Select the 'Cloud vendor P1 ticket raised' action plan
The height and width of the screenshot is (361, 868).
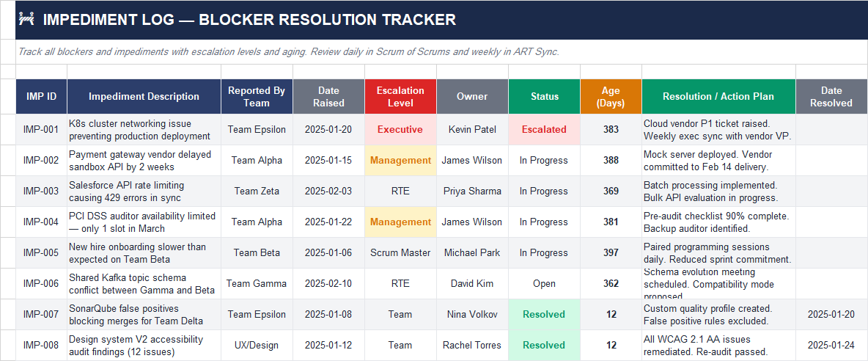[x=718, y=130]
